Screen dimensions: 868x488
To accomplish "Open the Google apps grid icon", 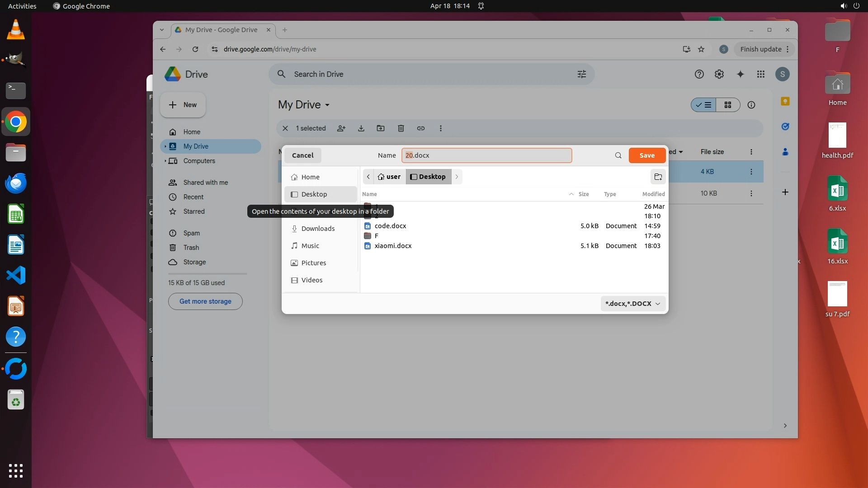I will 760,74.
